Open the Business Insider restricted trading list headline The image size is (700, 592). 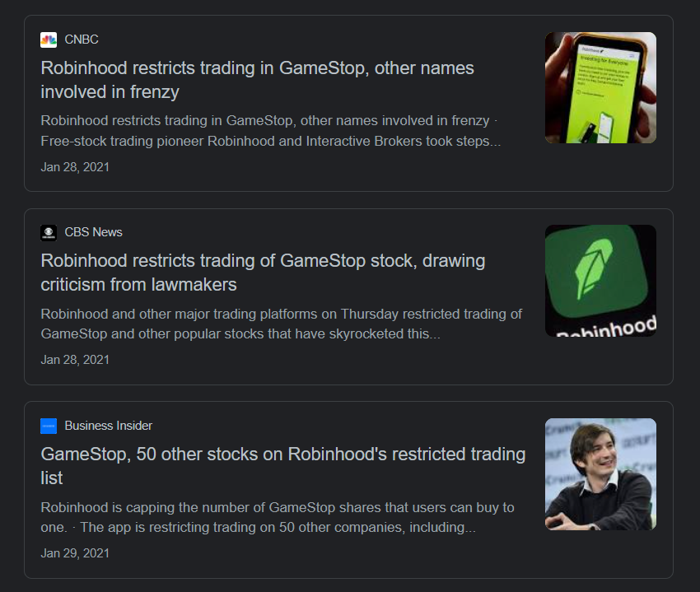pyautogui.click(x=282, y=465)
